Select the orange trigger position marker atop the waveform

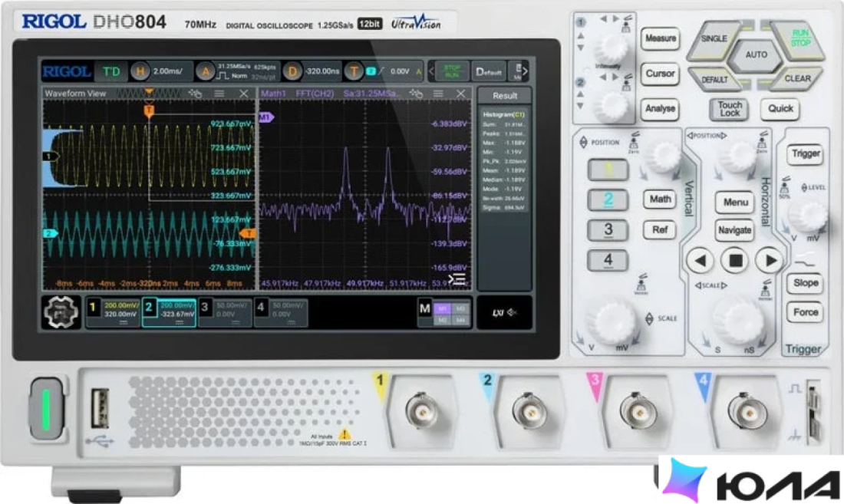tap(149, 110)
